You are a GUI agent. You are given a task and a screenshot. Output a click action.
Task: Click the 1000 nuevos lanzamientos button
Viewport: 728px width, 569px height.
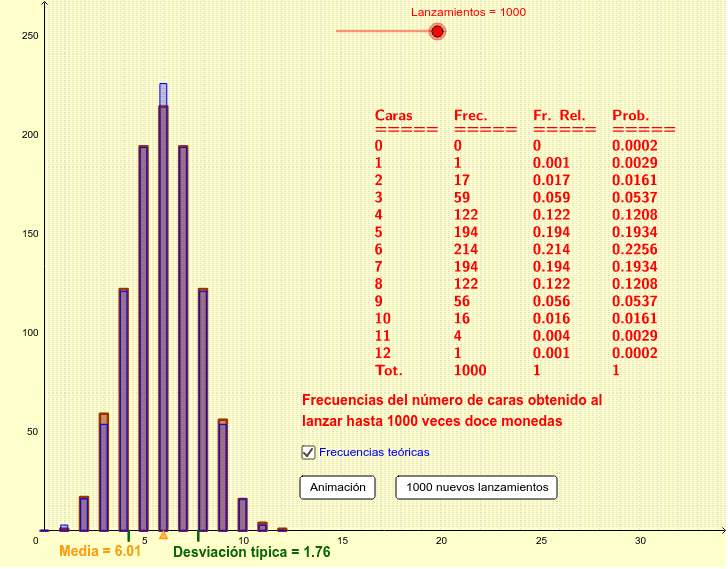click(476, 487)
